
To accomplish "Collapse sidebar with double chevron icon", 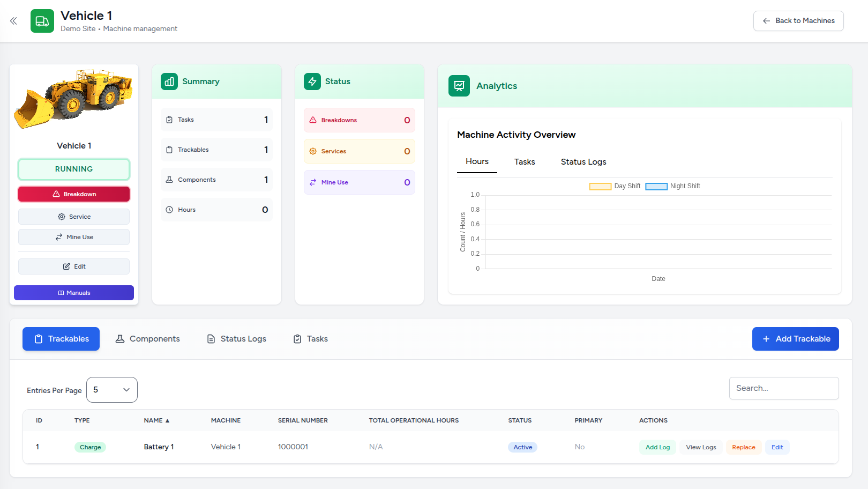I will (x=13, y=21).
